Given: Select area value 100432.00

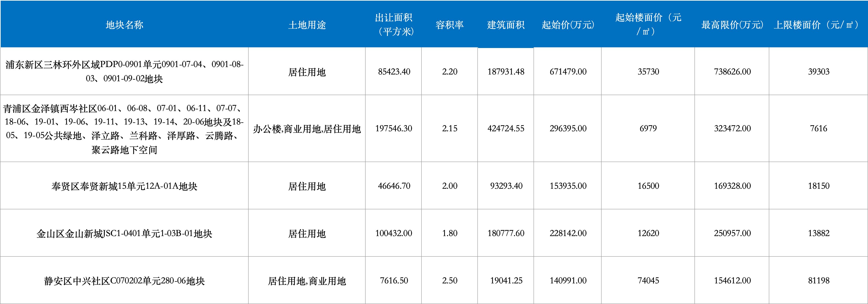Looking at the screenshot, I should (x=394, y=233).
